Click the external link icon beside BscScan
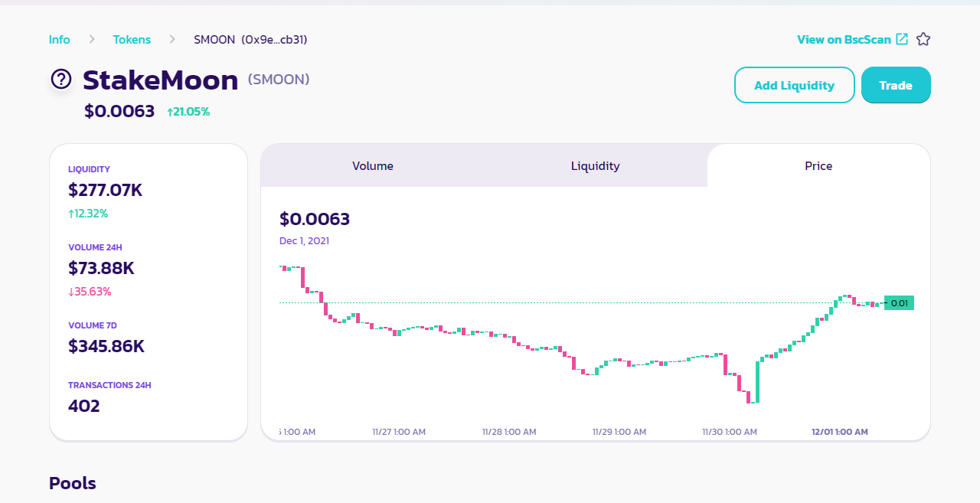 pyautogui.click(x=902, y=39)
